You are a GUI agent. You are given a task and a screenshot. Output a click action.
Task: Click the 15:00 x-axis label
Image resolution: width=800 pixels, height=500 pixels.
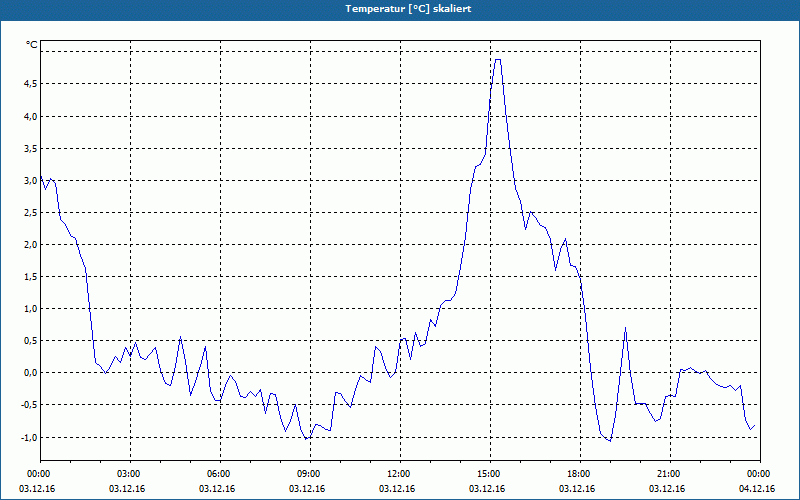[490, 474]
